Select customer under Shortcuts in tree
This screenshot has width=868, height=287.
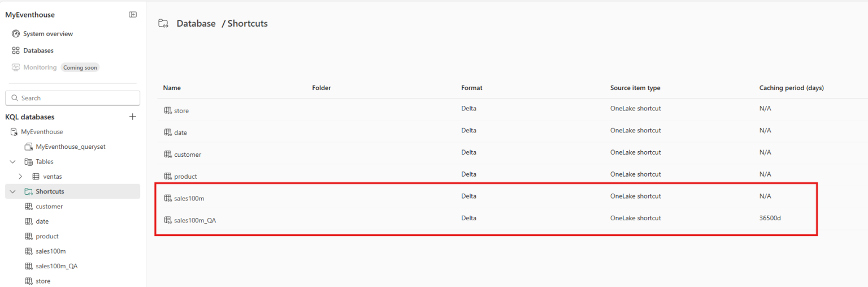click(49, 207)
